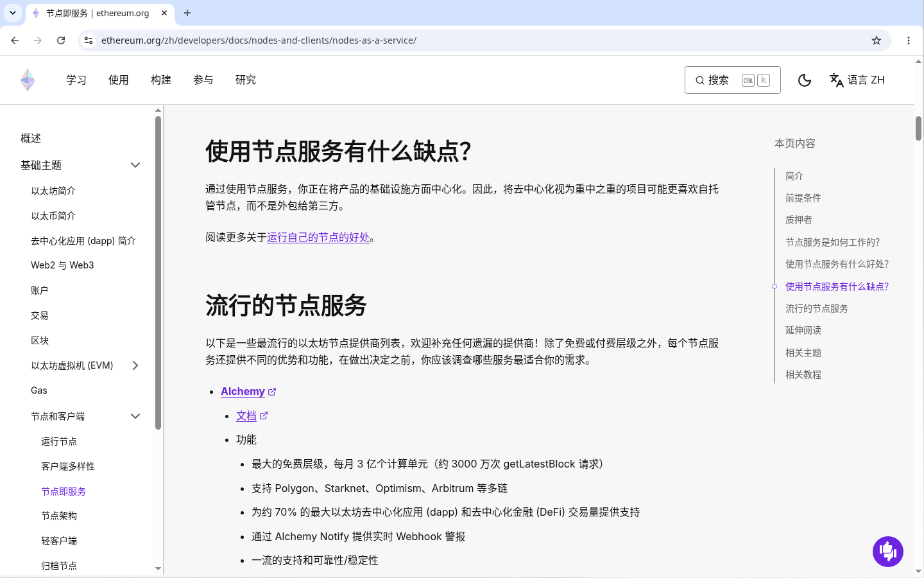Collapse the 节点和客户端 sidebar section
Screen dimensions: 924x578
tap(135, 416)
